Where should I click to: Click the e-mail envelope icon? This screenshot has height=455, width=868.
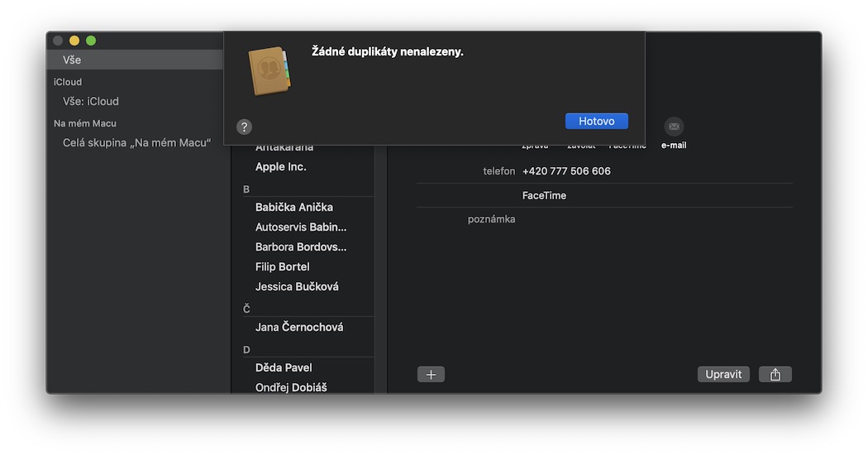674,127
